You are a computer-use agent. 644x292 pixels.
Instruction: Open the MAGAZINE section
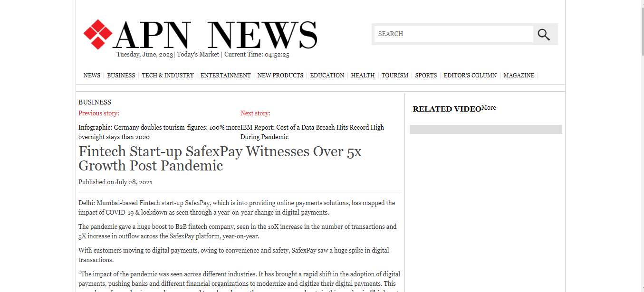click(519, 75)
